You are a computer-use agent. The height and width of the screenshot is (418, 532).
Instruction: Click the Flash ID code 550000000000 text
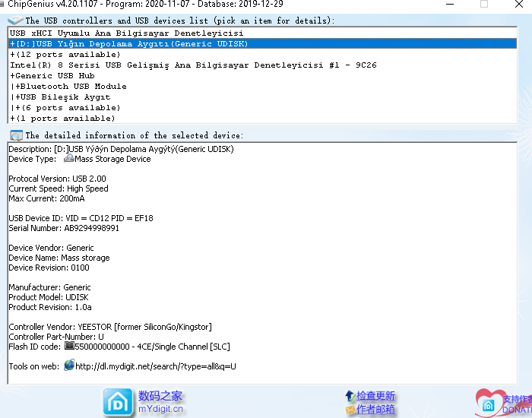152,347
